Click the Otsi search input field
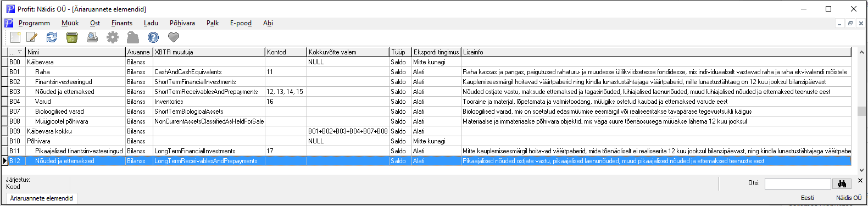Image resolution: width=868 pixels, height=206 pixels. pyautogui.click(x=798, y=183)
